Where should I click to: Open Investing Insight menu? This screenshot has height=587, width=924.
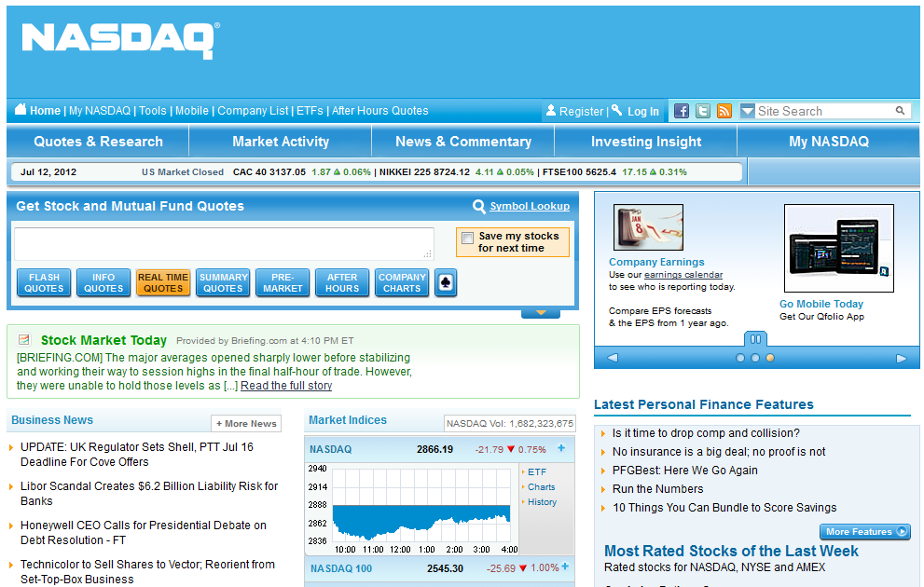(x=646, y=142)
